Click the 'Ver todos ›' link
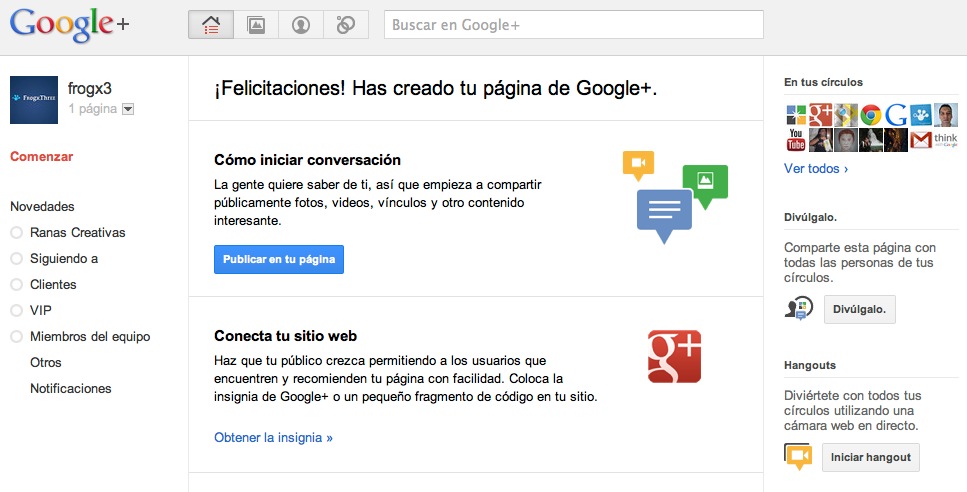 815,169
